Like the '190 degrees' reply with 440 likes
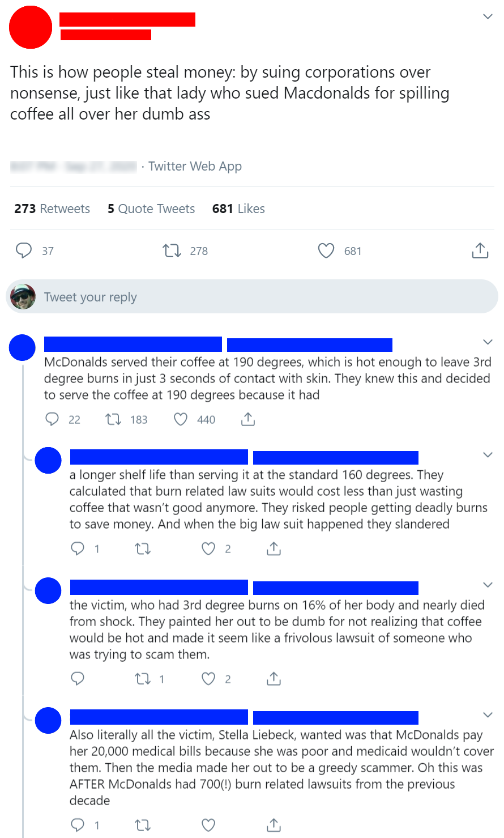The image size is (504, 838). (181, 419)
